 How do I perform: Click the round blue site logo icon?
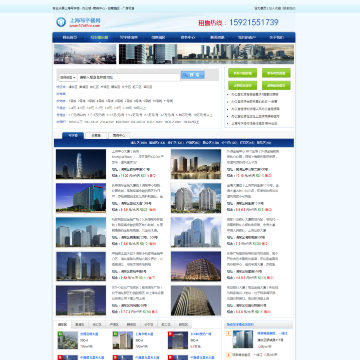[x=61, y=22]
